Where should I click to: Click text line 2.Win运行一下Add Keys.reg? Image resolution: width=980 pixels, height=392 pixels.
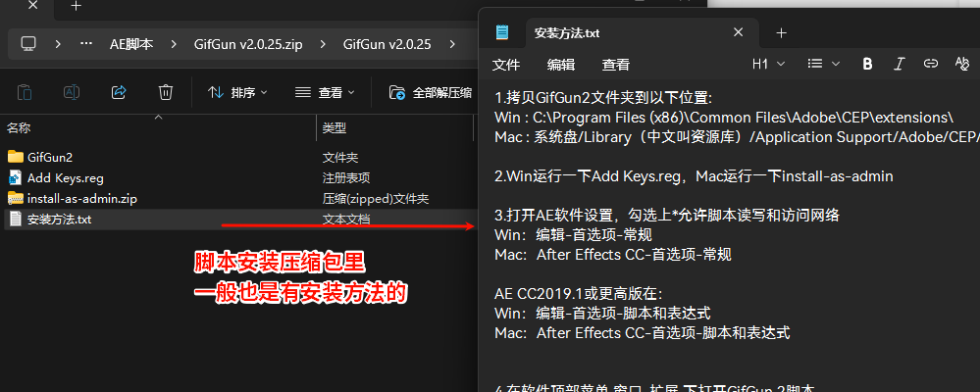pyautogui.click(x=694, y=176)
